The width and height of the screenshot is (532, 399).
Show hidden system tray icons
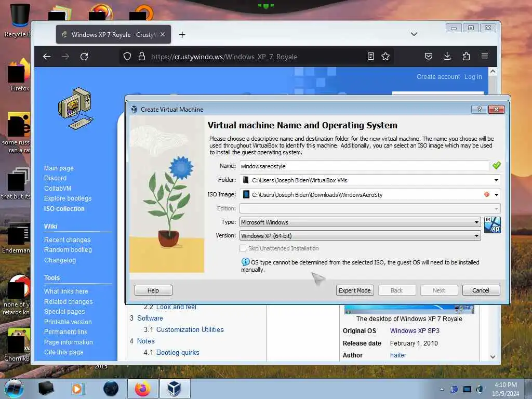click(x=442, y=389)
